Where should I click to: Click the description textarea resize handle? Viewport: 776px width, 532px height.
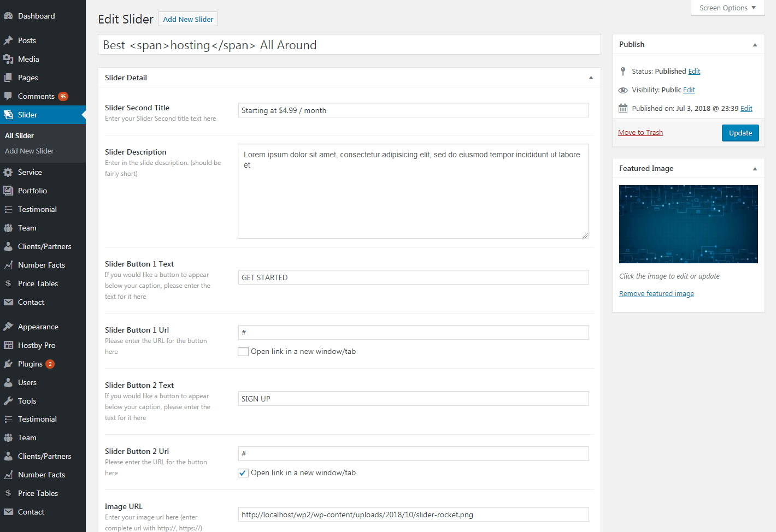click(585, 235)
